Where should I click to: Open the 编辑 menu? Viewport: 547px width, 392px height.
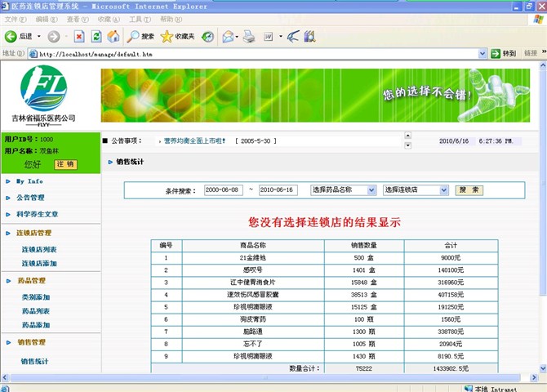tap(47, 20)
